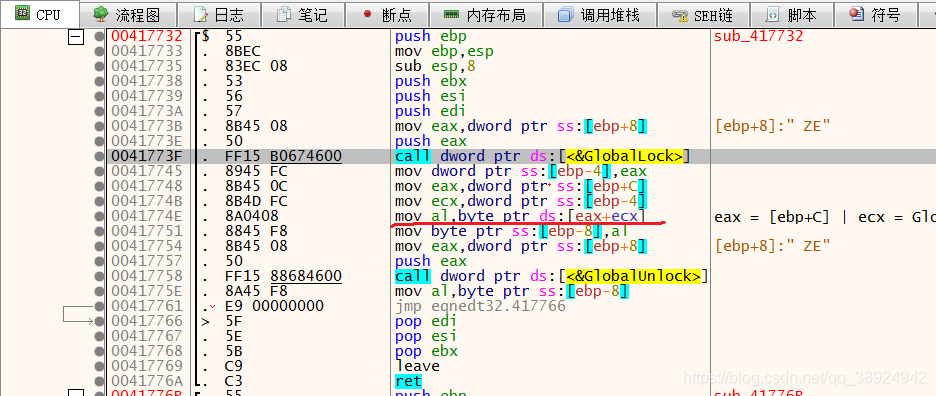This screenshot has height=396, width=936.
Task: Toggle breakpoint dot at address 00417732
Action: tap(100, 36)
